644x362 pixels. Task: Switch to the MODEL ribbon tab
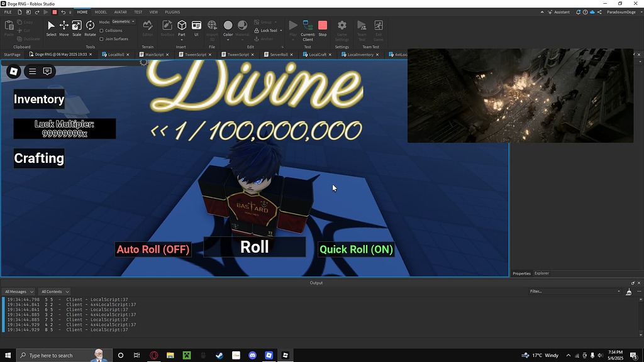[101, 11]
